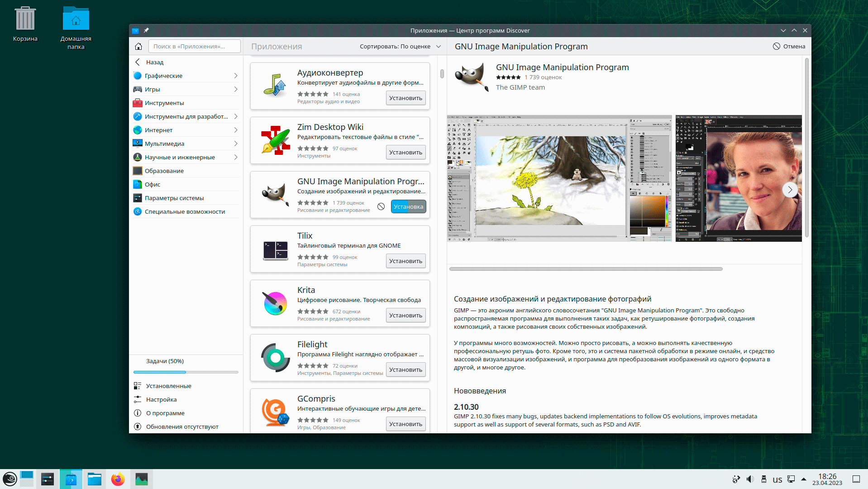This screenshot has width=868, height=489.
Task: Install GCompris with Установить button
Action: coord(405,424)
